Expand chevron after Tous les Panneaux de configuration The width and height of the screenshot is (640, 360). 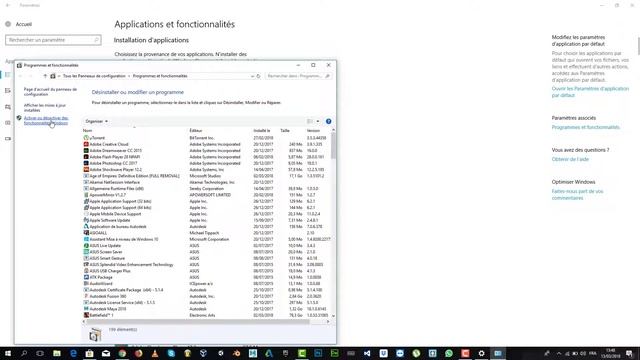129,76
